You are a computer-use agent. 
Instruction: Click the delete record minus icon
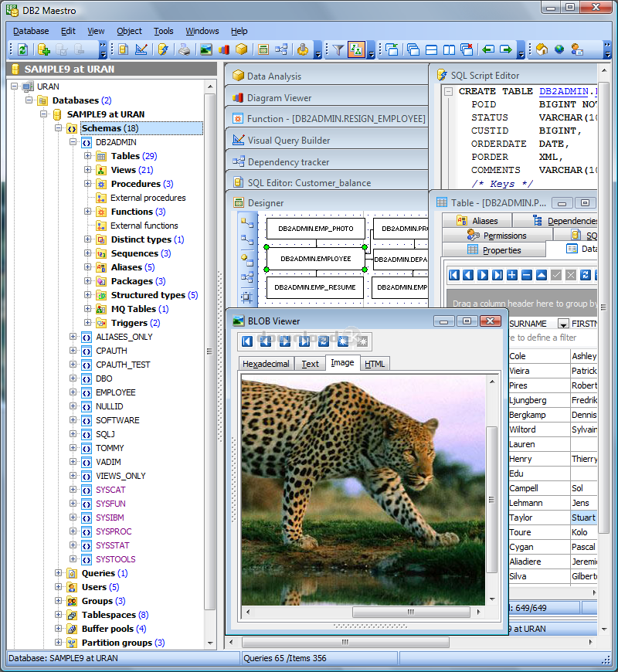(526, 275)
